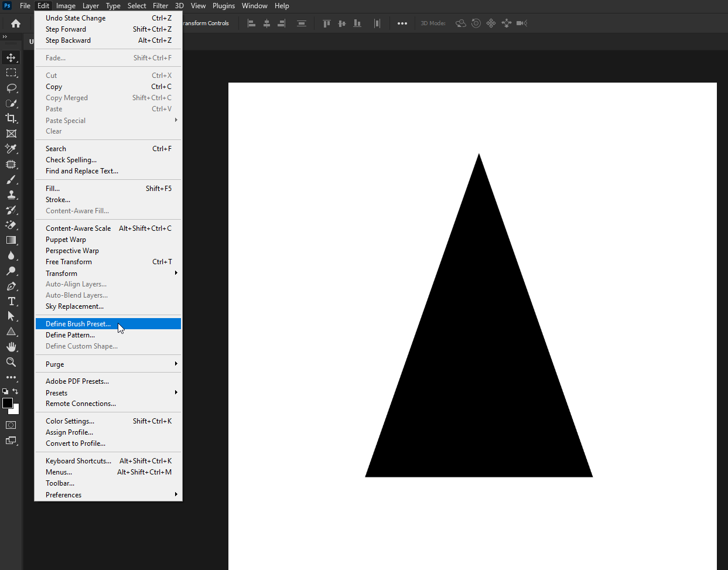The height and width of the screenshot is (570, 728).
Task: Select the Clone Stamp tool
Action: point(11,194)
